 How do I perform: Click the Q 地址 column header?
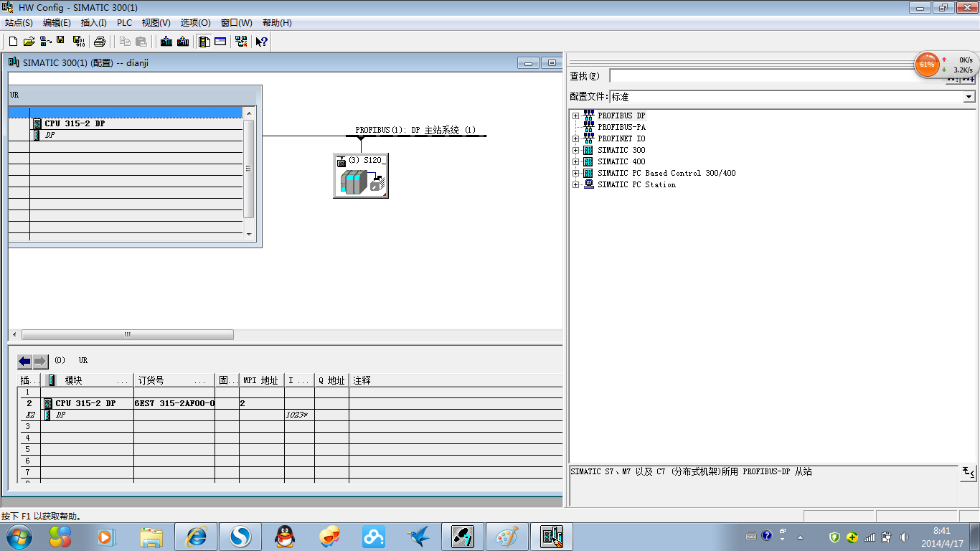pyautogui.click(x=331, y=380)
